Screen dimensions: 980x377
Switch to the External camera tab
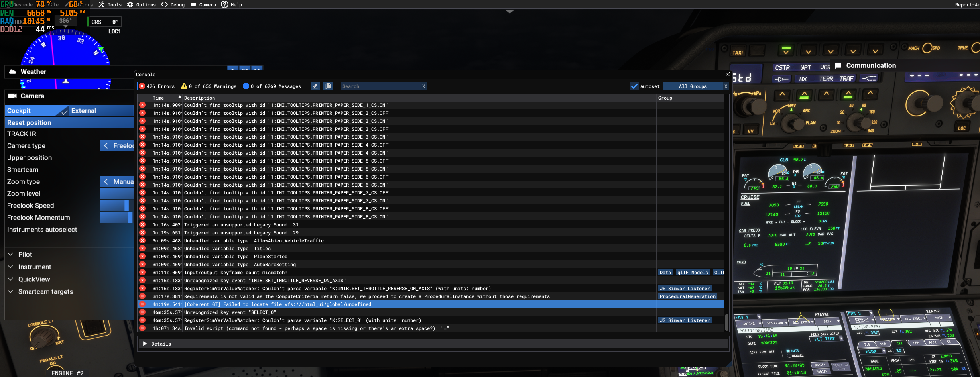101,111
